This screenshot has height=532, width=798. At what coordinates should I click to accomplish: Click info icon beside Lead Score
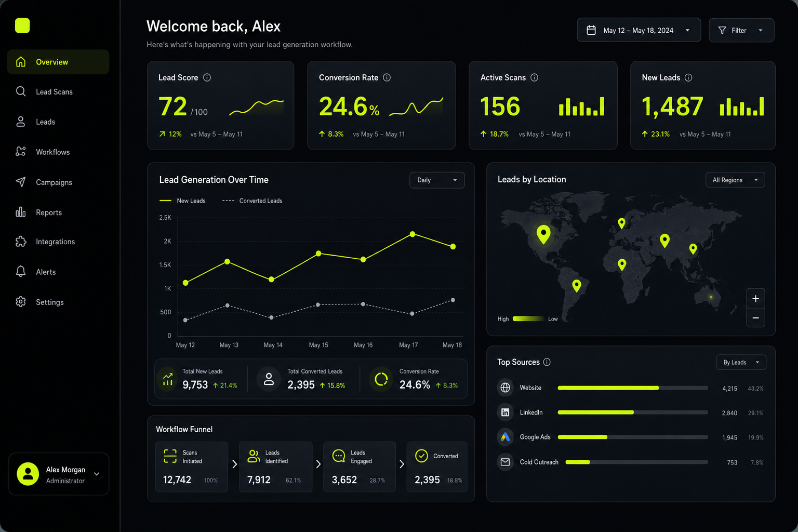point(207,77)
